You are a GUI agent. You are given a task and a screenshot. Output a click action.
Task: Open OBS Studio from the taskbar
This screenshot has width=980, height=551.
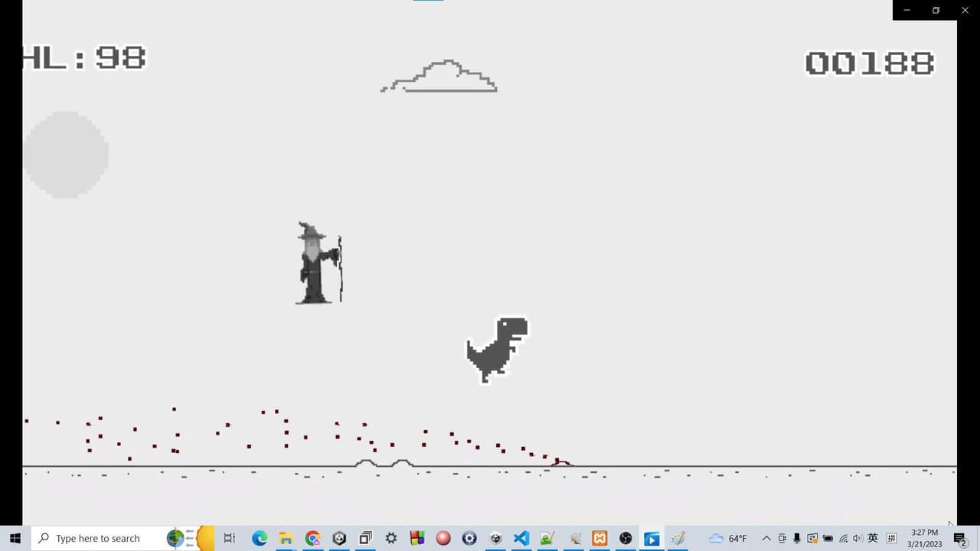tap(626, 538)
